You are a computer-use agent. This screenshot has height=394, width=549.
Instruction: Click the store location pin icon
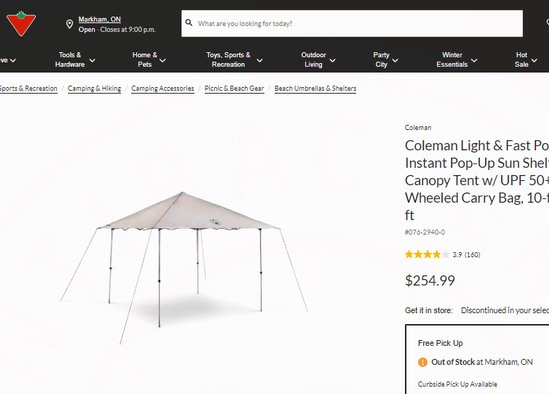click(x=69, y=24)
